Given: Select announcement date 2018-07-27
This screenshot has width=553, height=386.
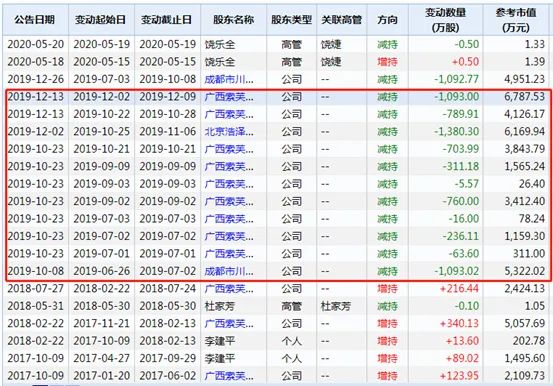Looking at the screenshot, I should 36,289.
